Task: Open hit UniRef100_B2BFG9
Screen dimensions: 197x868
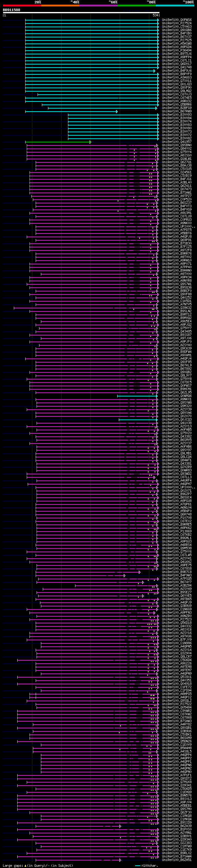Action: (x=176, y=108)
